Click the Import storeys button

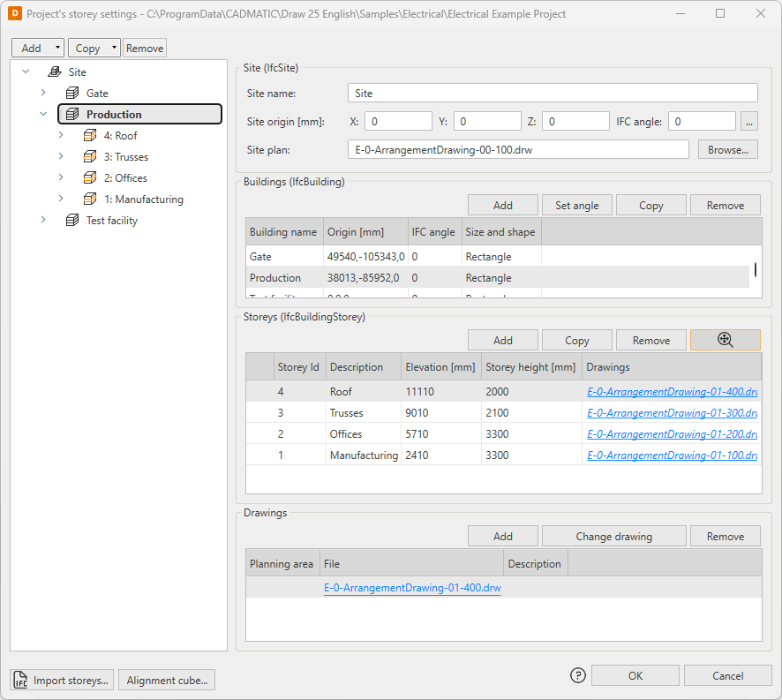coord(62,680)
